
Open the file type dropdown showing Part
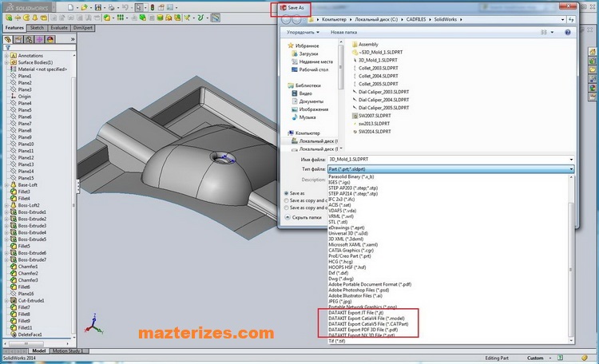point(450,169)
